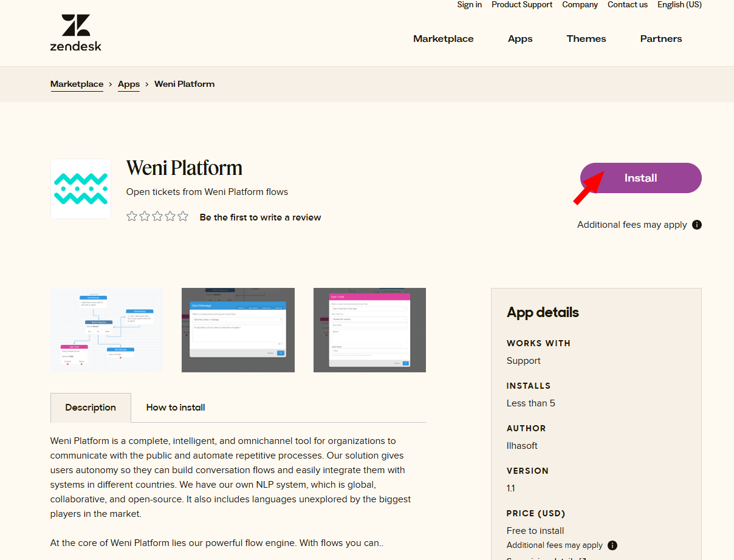Click Be the first to write a review
The image size is (734, 560).
[x=260, y=217]
